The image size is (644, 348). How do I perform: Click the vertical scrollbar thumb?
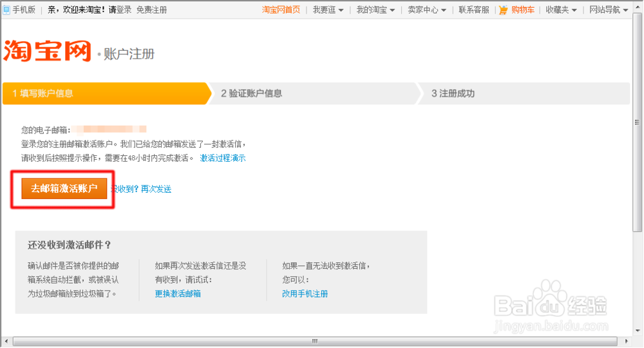637,122
